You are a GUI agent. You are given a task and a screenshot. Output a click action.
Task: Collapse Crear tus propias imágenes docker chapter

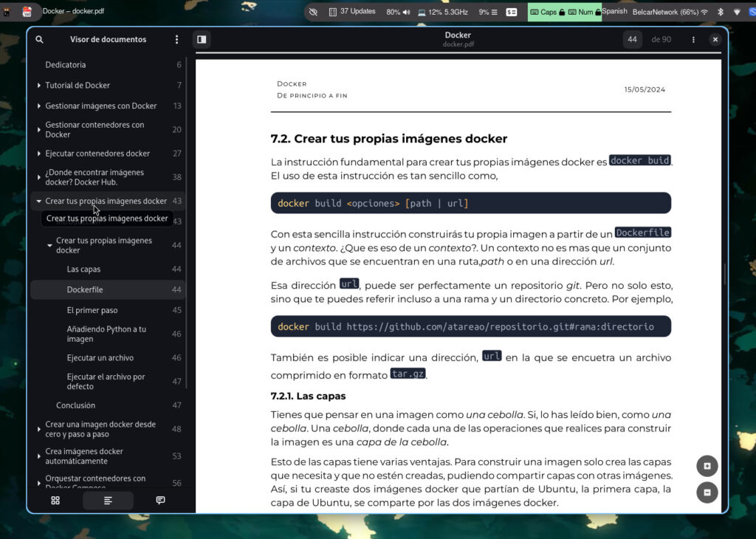point(39,201)
